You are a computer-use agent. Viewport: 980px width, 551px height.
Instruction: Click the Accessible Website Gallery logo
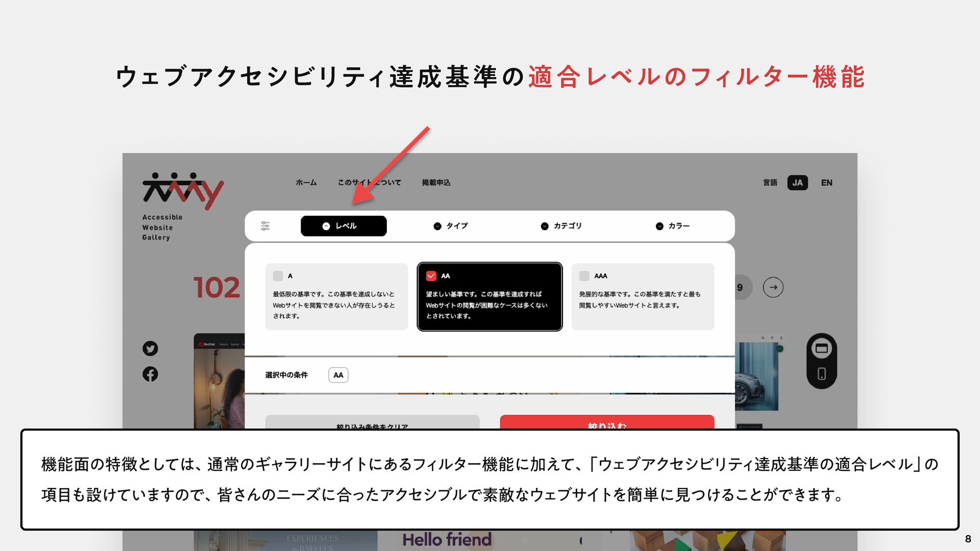(183, 207)
